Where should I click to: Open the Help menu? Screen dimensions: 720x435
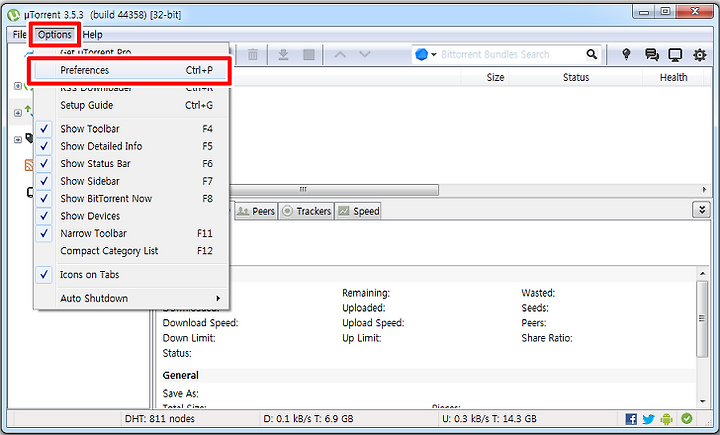coord(93,34)
